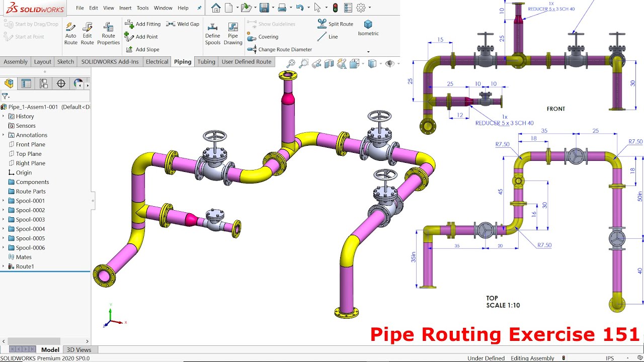
Task: Toggle Hide/Show Items eye icon
Action: tap(389, 63)
